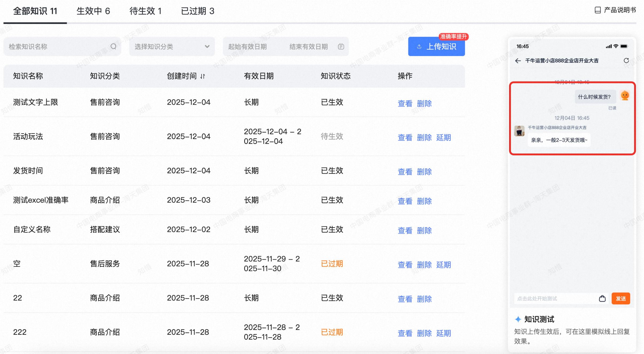
Task: Switch to the 待生效 1 tab
Action: [146, 11]
